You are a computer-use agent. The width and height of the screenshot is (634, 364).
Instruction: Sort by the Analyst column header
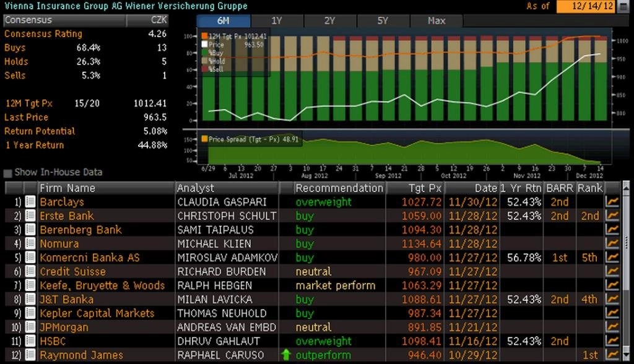coord(227,188)
